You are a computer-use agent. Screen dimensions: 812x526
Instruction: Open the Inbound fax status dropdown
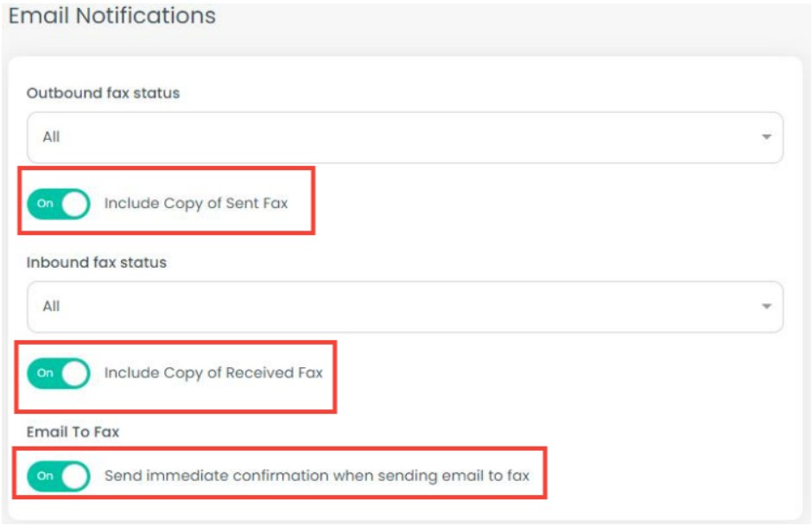pyautogui.click(x=404, y=307)
